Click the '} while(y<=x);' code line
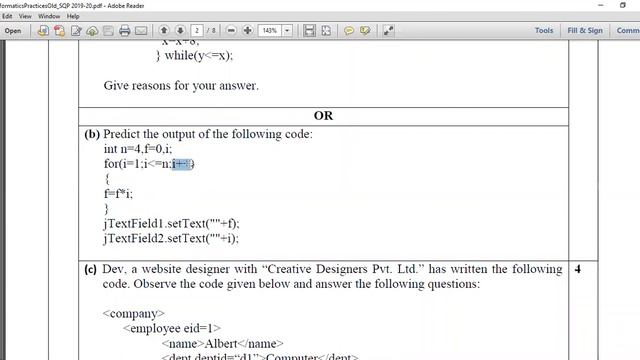Viewport: 640px width, 360px height. click(194, 56)
